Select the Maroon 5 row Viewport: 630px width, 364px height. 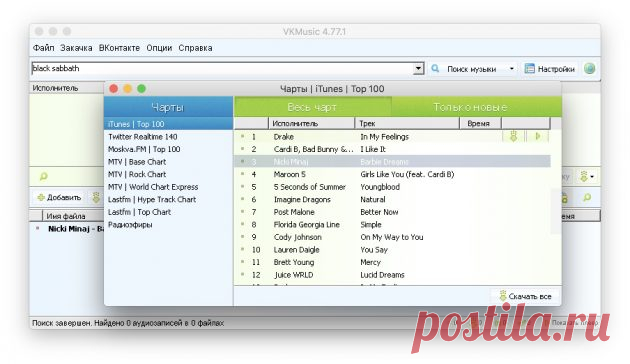point(392,174)
